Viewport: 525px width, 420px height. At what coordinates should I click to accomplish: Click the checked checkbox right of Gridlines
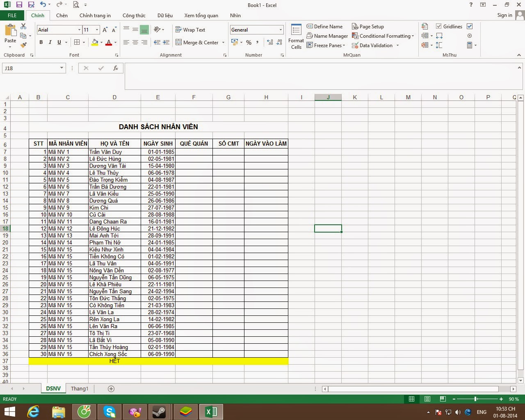(x=469, y=26)
